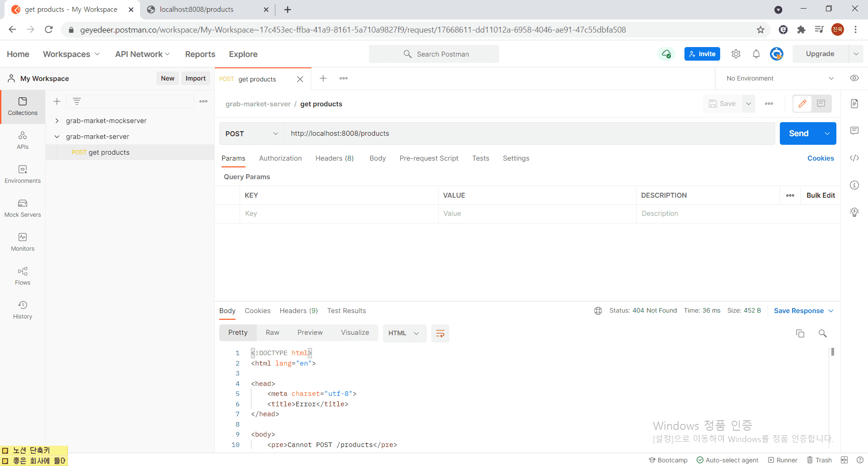Create a new collection with plus icon
Viewport: 868px width, 466px height.
click(x=57, y=101)
